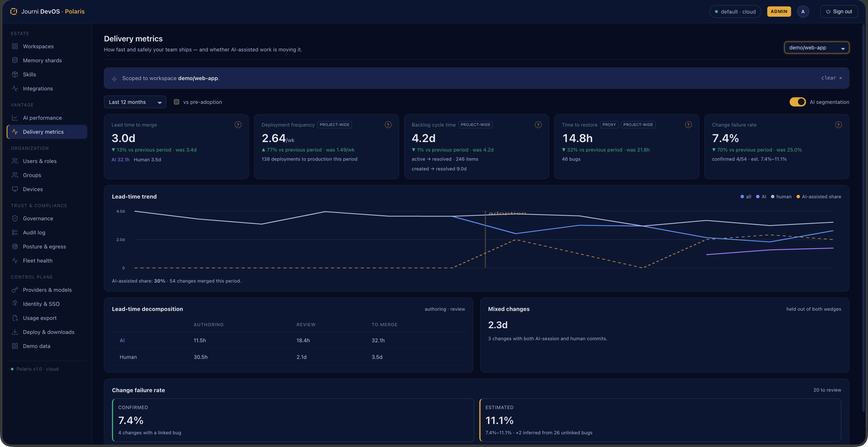Click the ADMIN badge
Viewport: 868px width, 447px height.
click(x=779, y=11)
